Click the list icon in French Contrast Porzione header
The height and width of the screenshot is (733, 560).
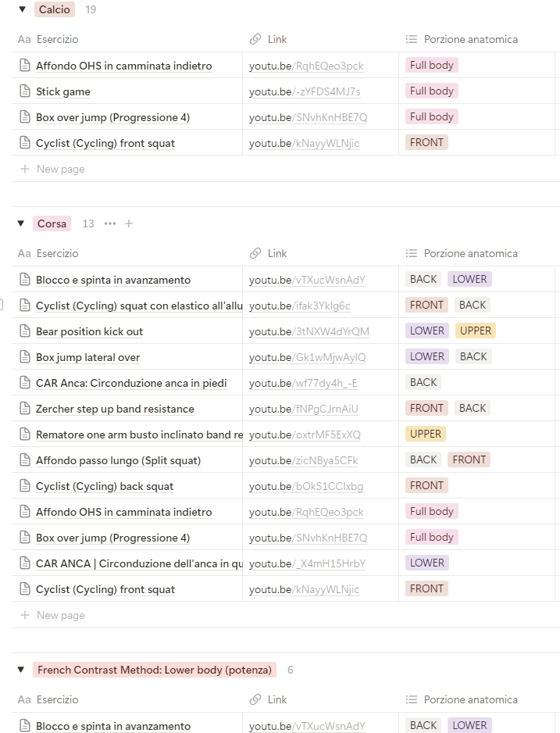click(x=412, y=699)
